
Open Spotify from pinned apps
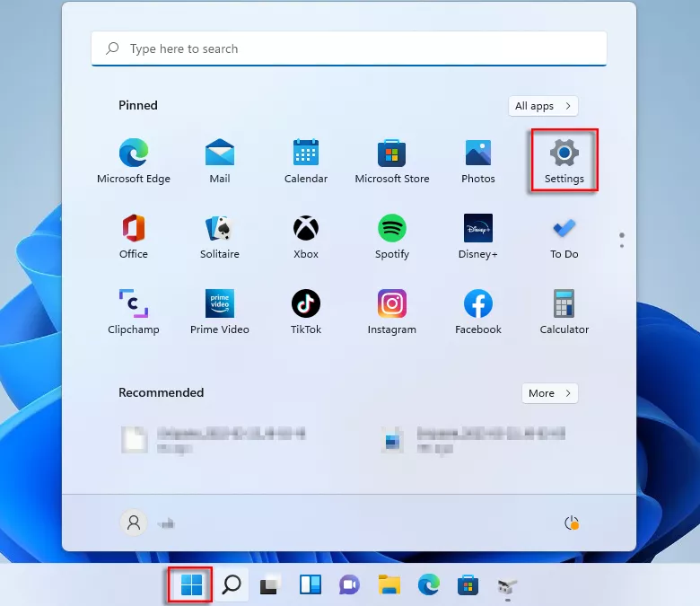click(392, 236)
